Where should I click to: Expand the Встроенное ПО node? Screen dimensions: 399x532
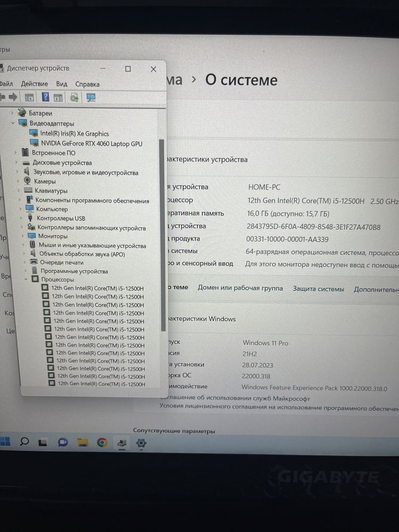point(15,153)
